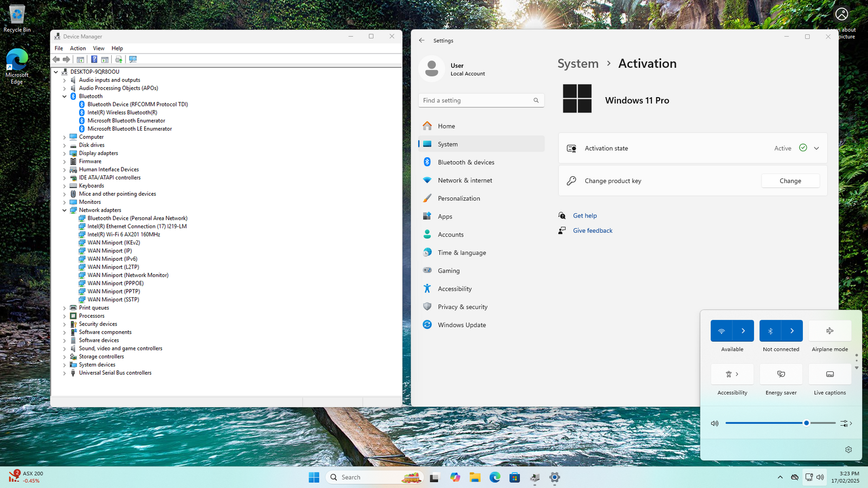Open Bluetooth devices list arrow in quick settings

click(x=792, y=331)
